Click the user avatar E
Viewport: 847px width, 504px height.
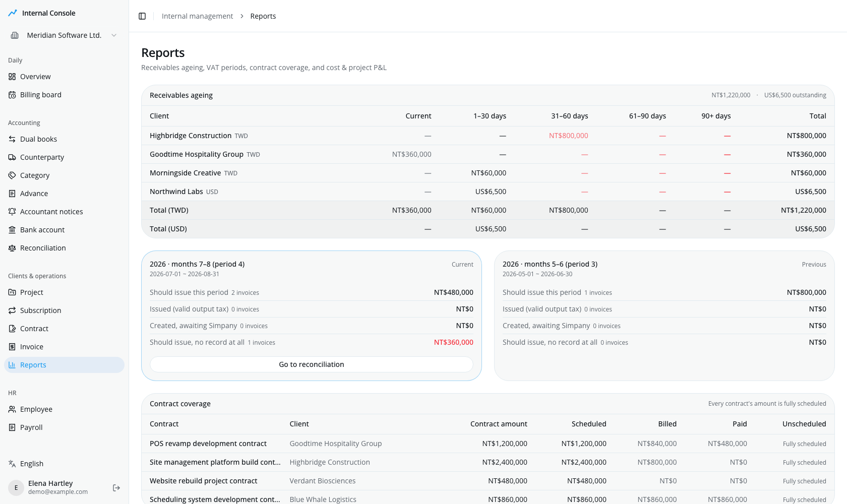(16, 488)
